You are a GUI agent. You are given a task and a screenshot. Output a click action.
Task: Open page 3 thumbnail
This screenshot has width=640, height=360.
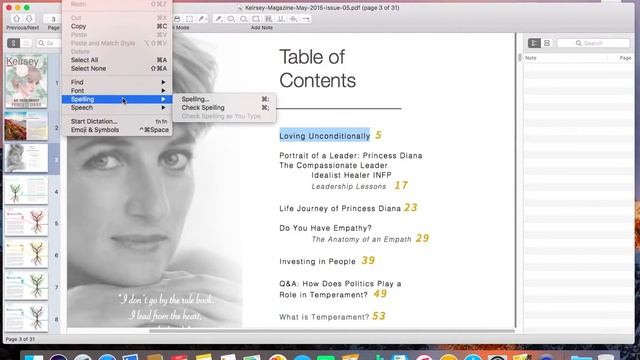(x=26, y=158)
